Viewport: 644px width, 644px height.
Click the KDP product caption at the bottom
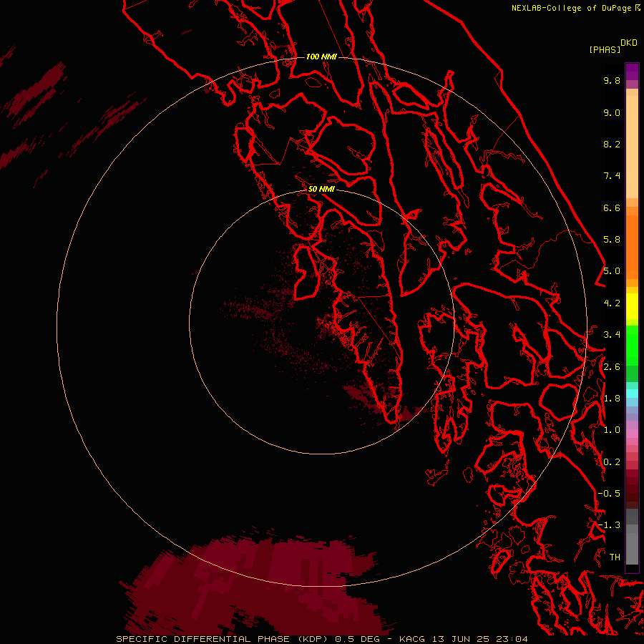tap(321, 639)
